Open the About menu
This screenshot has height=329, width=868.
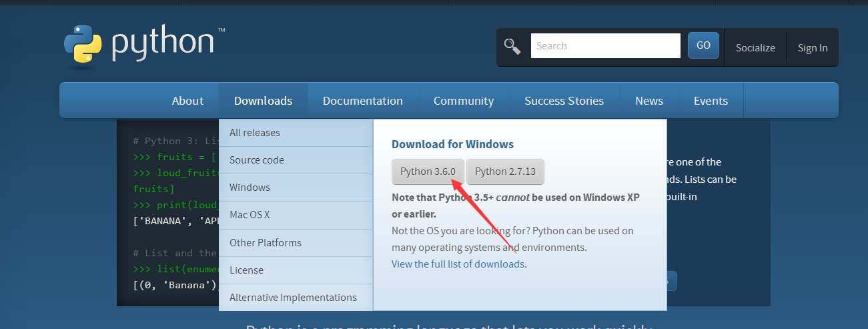pyautogui.click(x=187, y=101)
